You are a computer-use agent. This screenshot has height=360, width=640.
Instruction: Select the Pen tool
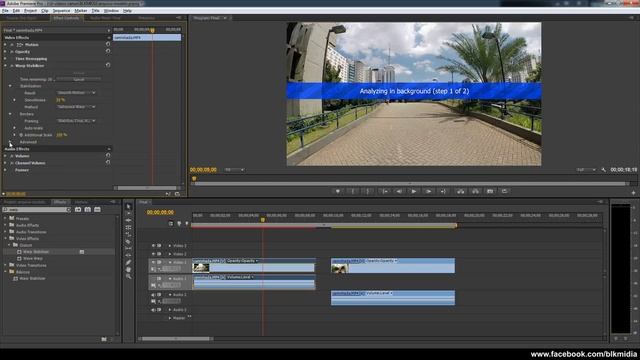(128, 262)
